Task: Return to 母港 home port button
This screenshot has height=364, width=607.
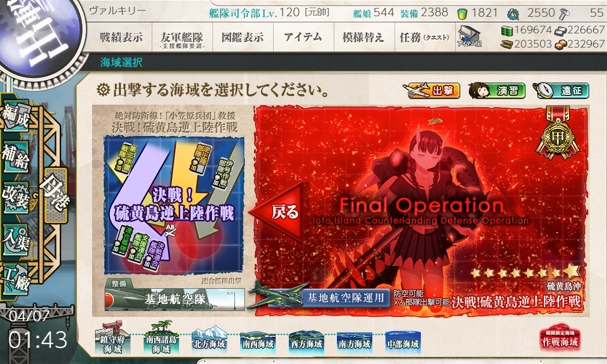Action: [55, 196]
